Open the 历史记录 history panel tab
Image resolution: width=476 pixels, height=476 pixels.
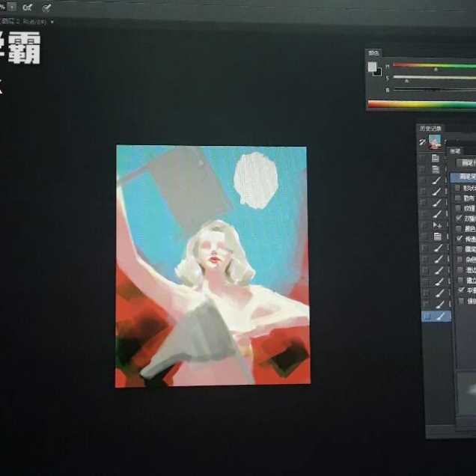click(x=430, y=129)
